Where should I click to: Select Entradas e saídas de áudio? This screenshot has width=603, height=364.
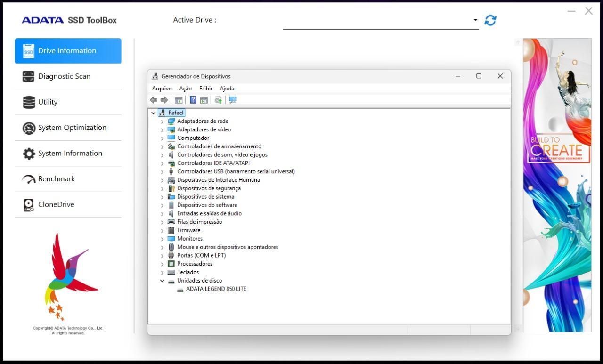[x=209, y=214]
